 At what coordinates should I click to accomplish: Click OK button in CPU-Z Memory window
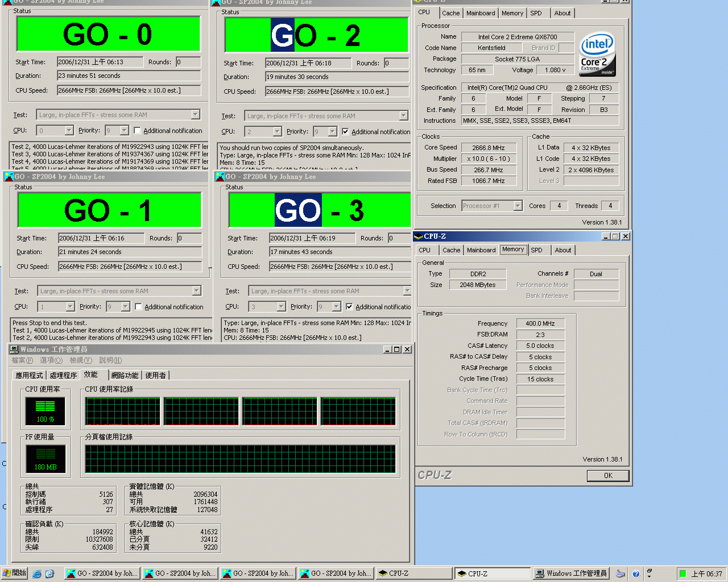click(608, 476)
